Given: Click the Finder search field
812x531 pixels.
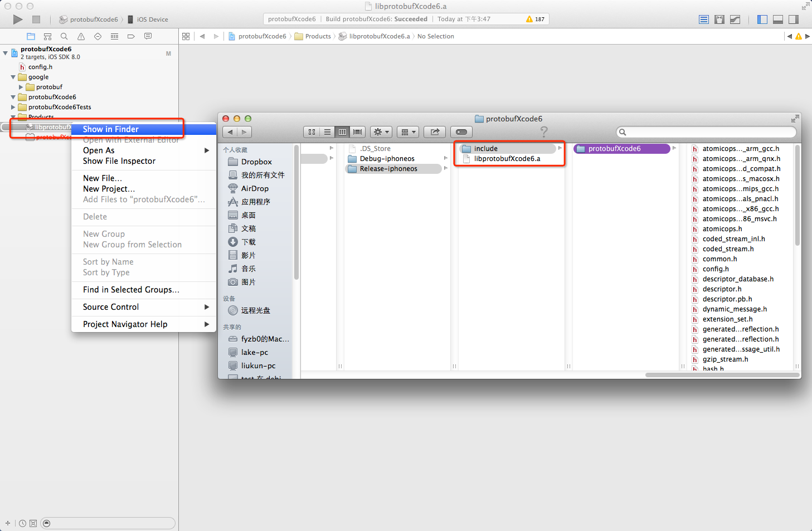Looking at the screenshot, I should (x=707, y=132).
